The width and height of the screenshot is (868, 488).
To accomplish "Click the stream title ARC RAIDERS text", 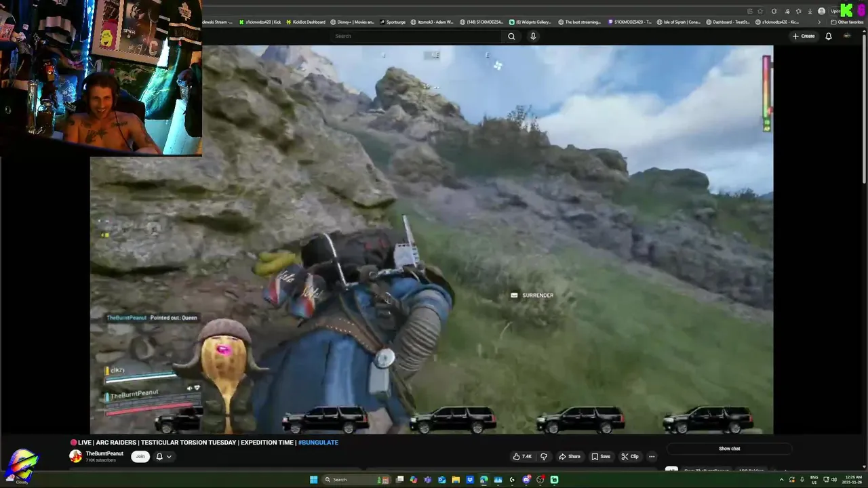I will (116, 443).
